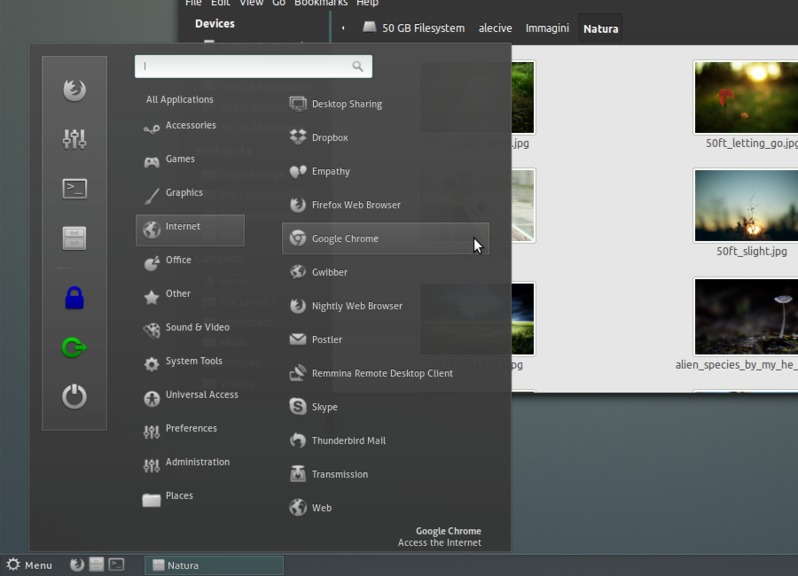Open the settings mixer favorite icon
This screenshot has width=798, height=576.
tap(74, 139)
